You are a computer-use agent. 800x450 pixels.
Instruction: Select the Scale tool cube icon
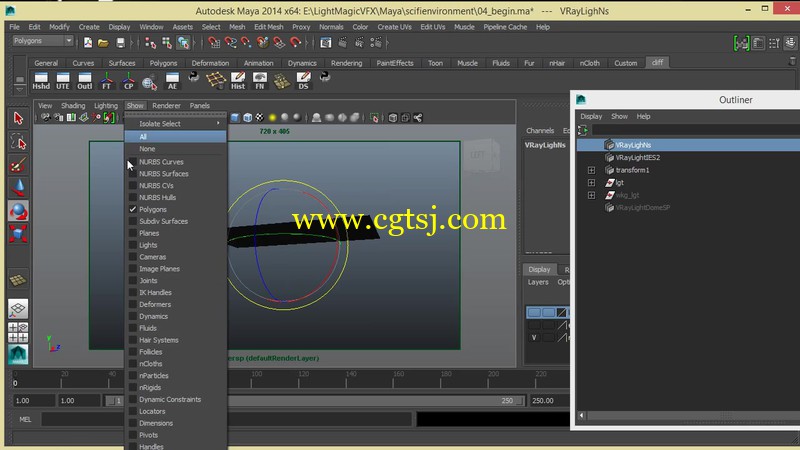(18, 234)
